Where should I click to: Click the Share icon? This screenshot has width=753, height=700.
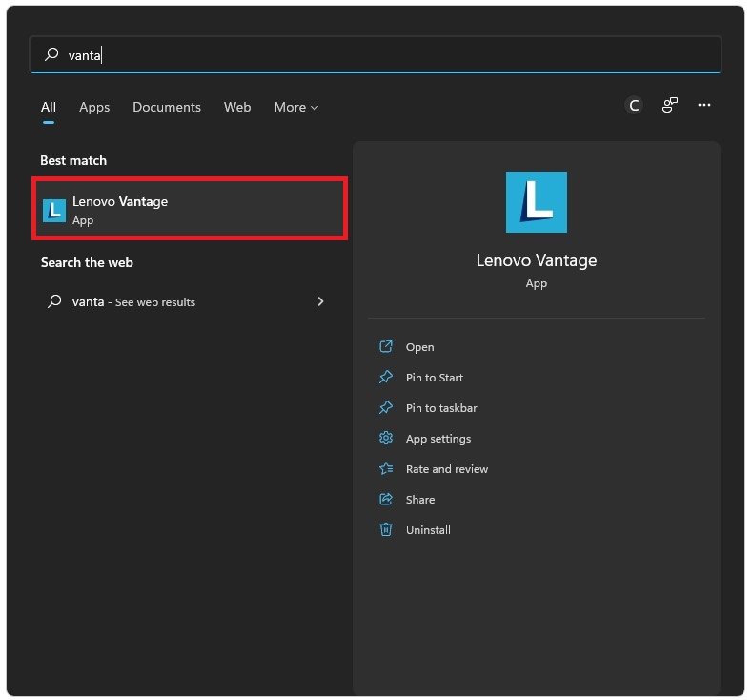pyautogui.click(x=386, y=500)
